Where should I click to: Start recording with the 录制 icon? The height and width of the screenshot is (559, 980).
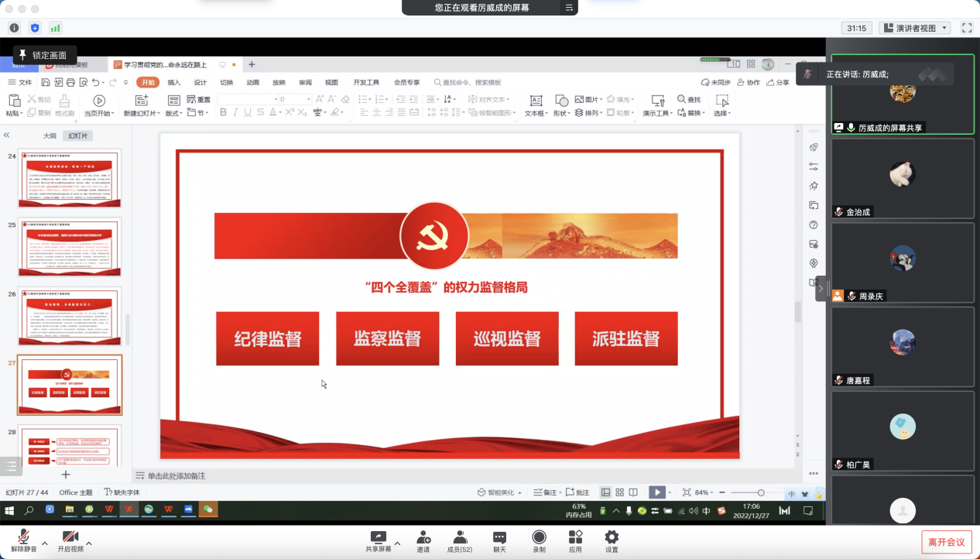click(x=539, y=540)
